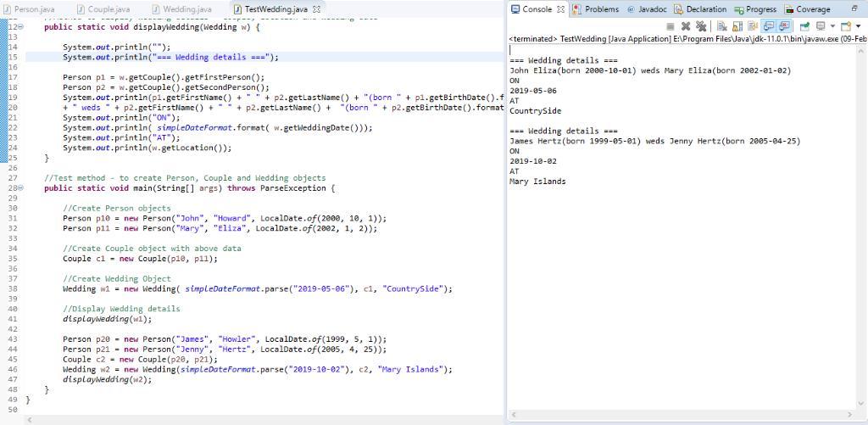The image size is (868, 425).
Task: Pin the console view
Action: tap(805, 26)
